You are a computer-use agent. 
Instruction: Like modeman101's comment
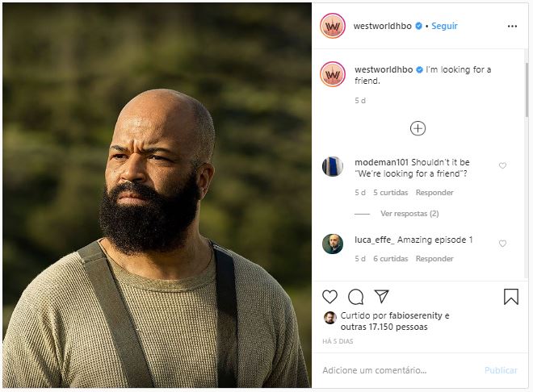[x=502, y=165]
